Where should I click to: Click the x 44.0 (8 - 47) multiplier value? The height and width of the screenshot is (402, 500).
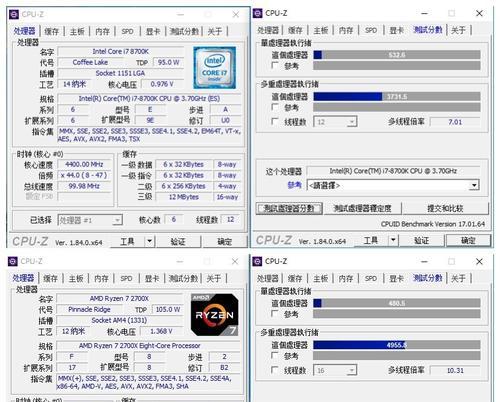(x=84, y=175)
